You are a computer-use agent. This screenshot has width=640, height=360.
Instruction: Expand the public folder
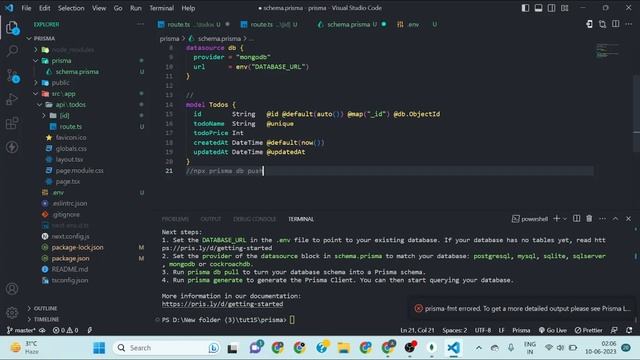click(x=36, y=82)
